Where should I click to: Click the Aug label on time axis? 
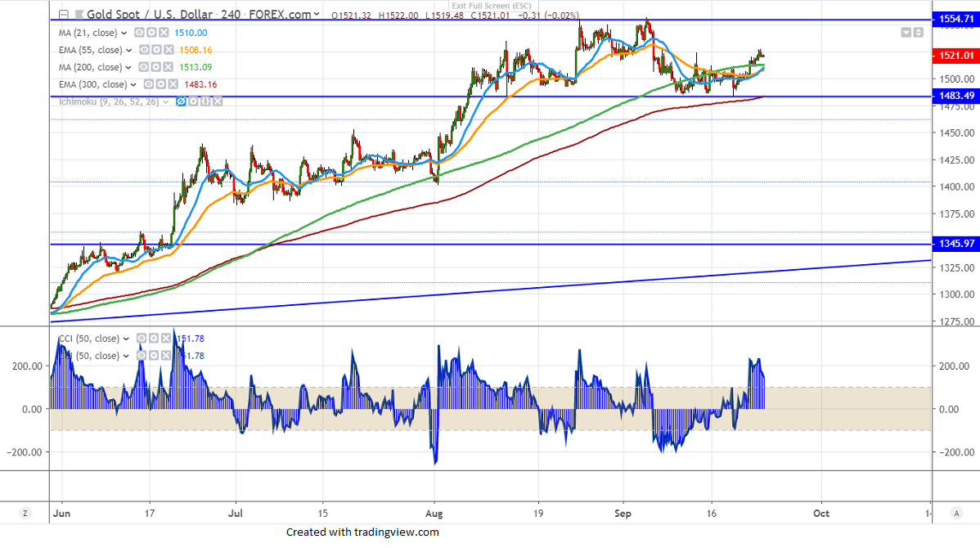pos(434,514)
